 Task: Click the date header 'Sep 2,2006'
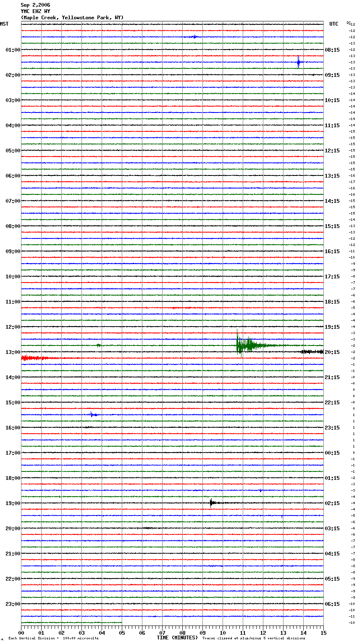[x=35, y=5]
